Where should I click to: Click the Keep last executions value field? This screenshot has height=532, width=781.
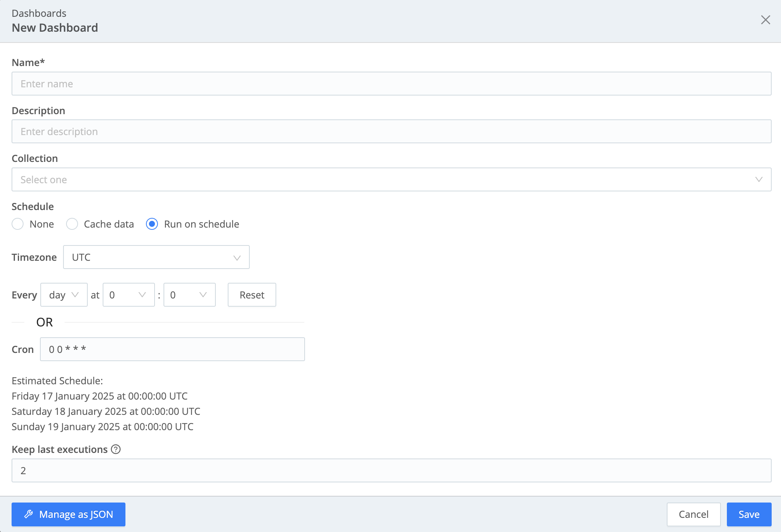click(x=391, y=470)
